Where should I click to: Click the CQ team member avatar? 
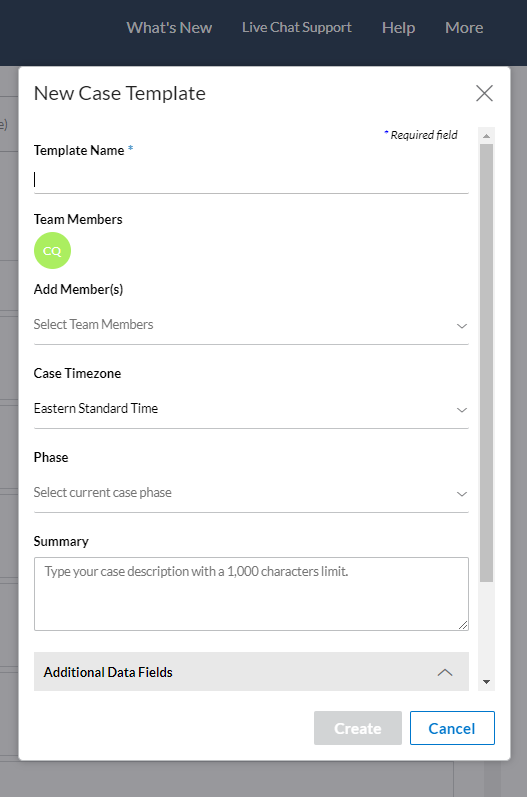52,251
